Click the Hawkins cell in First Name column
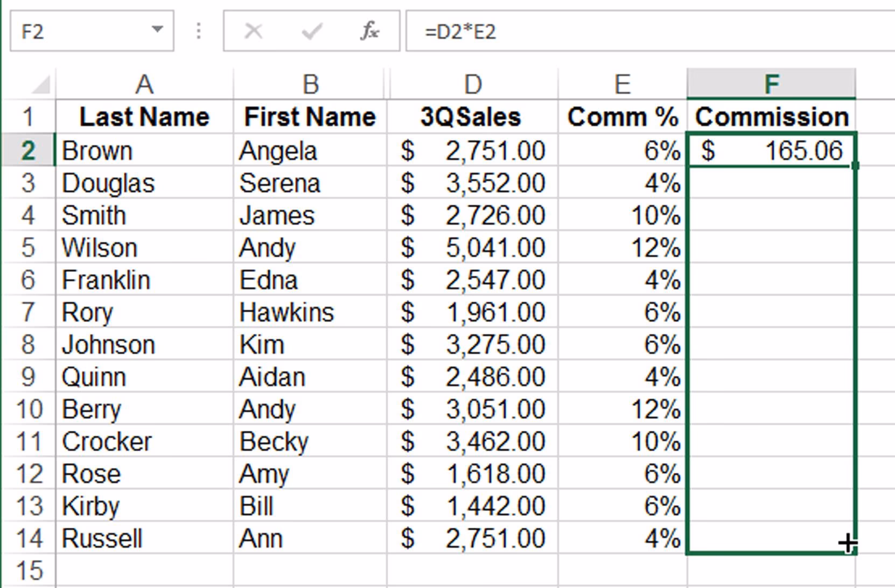The image size is (895, 588). point(310,312)
